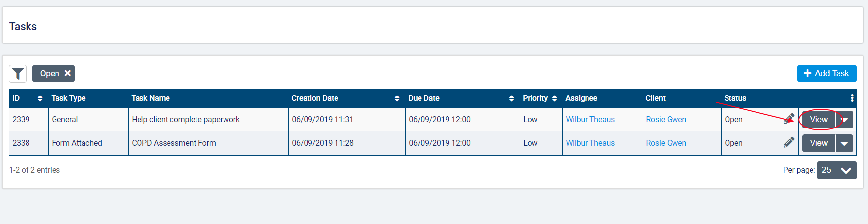Open client Rosie Gwen in first row
868x224 pixels.
pyautogui.click(x=666, y=119)
